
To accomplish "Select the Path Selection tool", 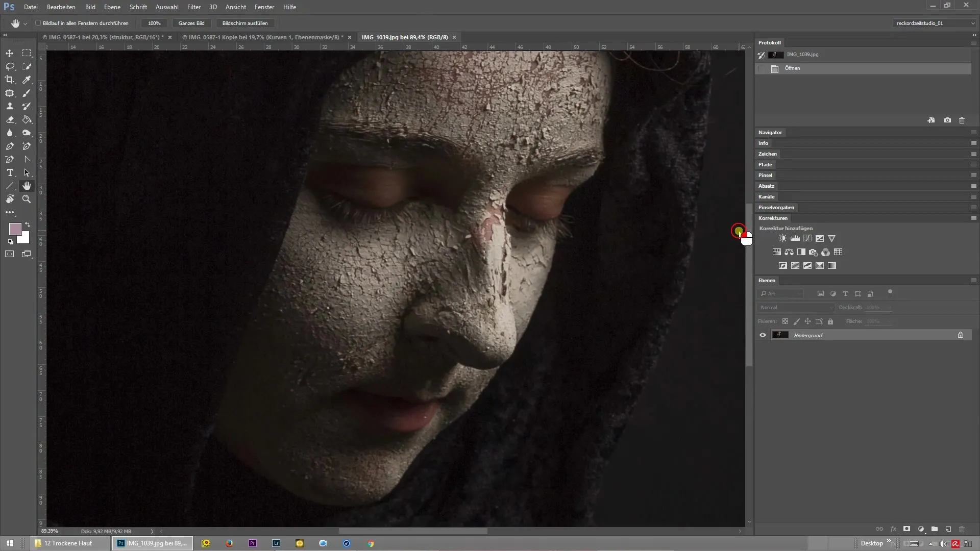I will point(27,172).
